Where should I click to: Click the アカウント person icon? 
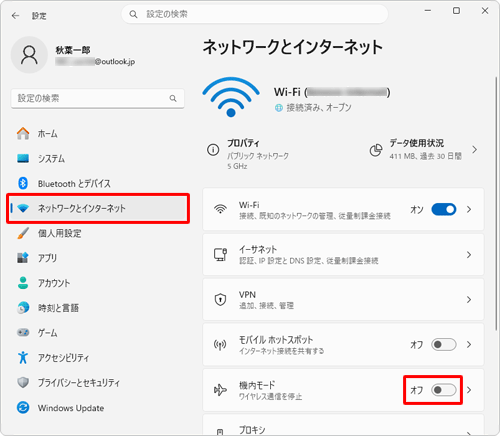coord(23,283)
